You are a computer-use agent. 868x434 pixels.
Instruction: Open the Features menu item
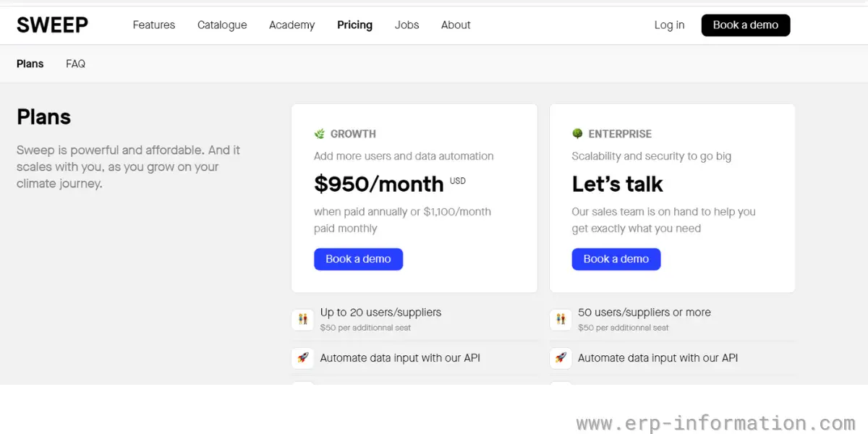tap(154, 25)
